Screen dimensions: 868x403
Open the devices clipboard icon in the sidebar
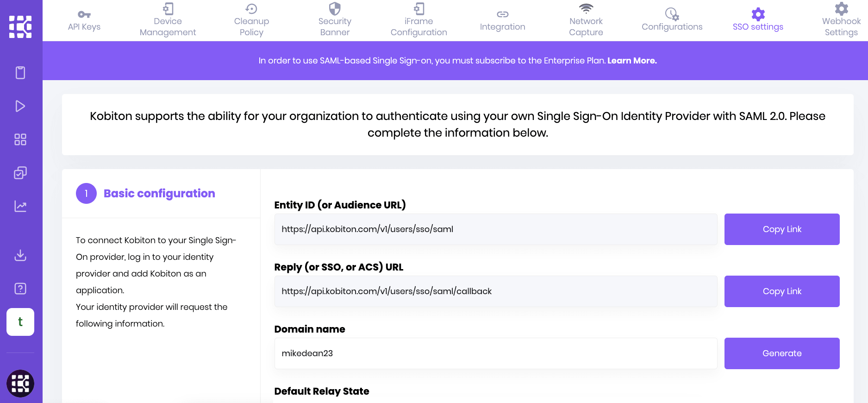(20, 73)
